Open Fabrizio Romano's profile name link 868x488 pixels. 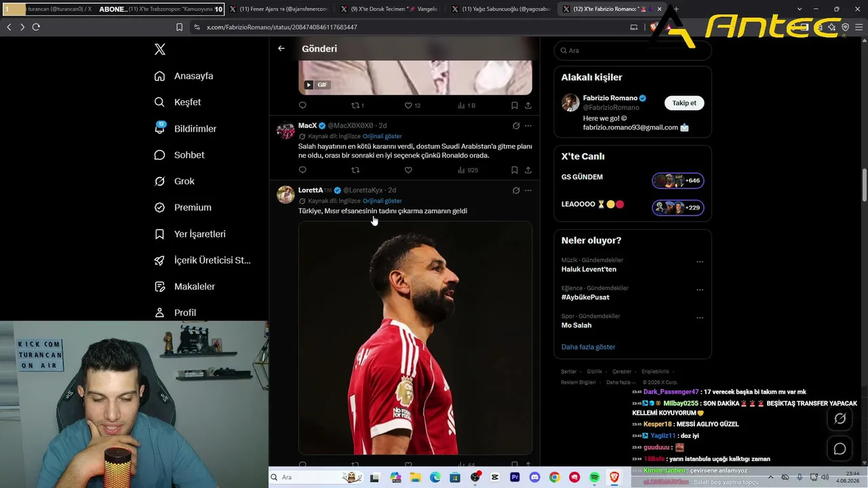coord(610,98)
